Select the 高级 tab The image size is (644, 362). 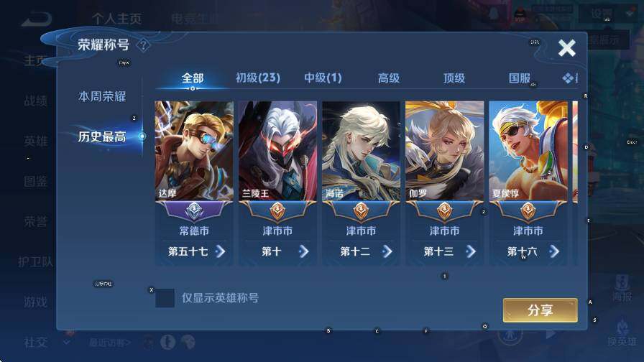(389, 78)
